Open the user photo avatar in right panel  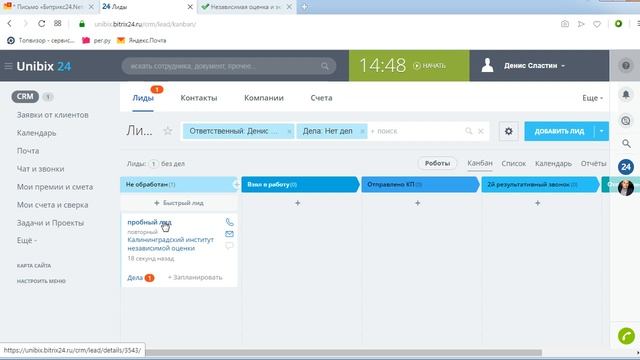tap(626, 188)
